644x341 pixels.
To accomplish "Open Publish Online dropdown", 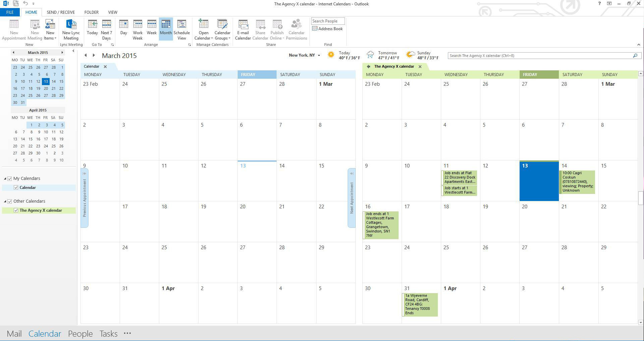I will coord(277,29).
